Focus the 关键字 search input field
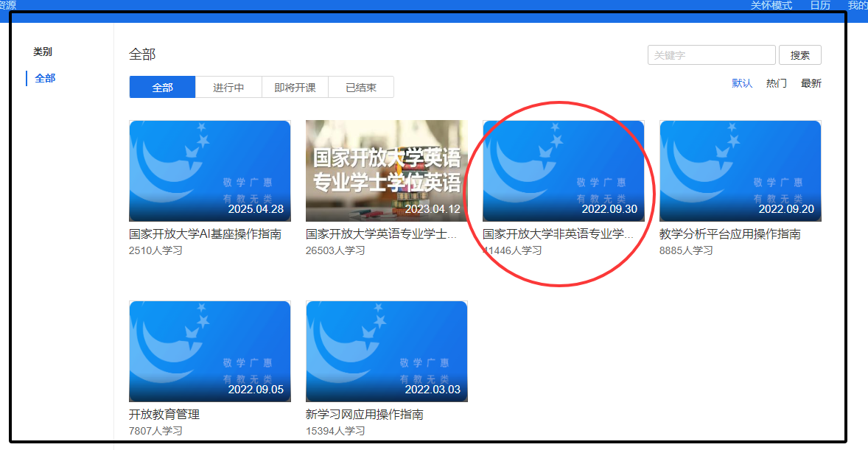 (711, 55)
